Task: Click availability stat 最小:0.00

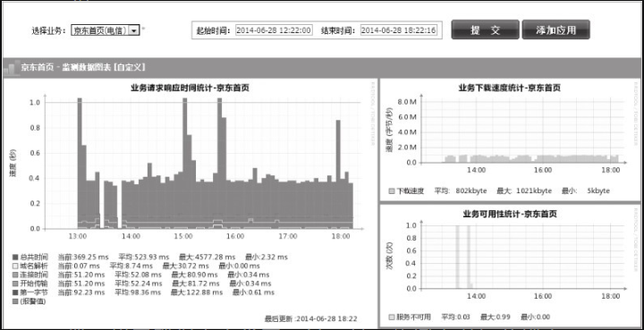Action: (x=535, y=317)
